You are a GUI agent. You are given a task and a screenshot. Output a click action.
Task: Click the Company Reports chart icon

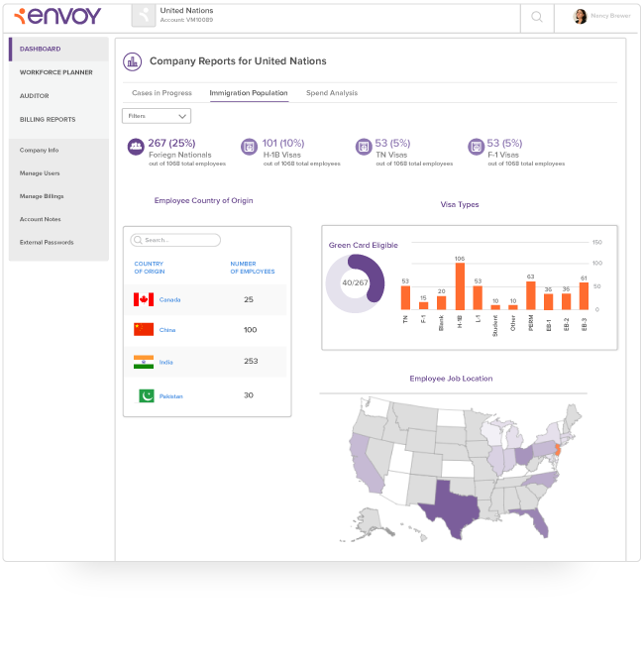tap(133, 61)
